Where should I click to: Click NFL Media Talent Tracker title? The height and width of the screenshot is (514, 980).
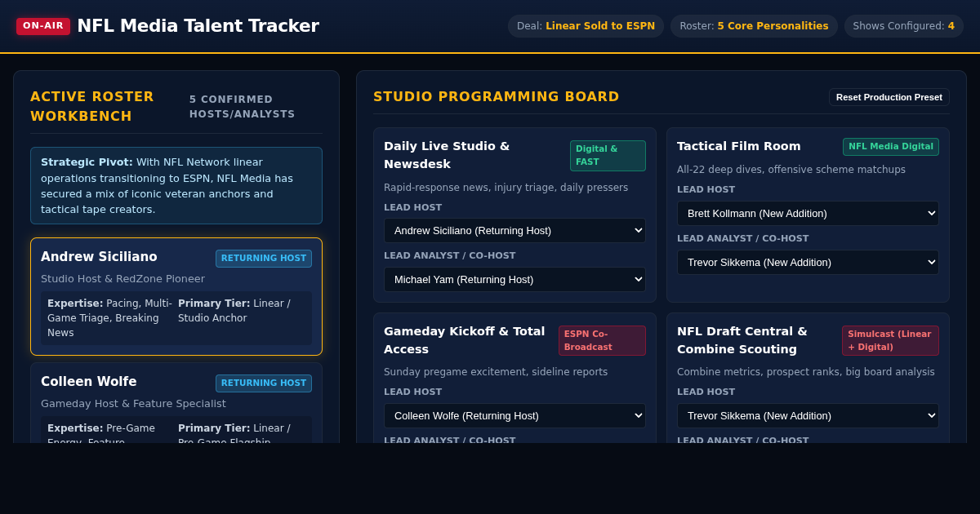click(x=198, y=26)
